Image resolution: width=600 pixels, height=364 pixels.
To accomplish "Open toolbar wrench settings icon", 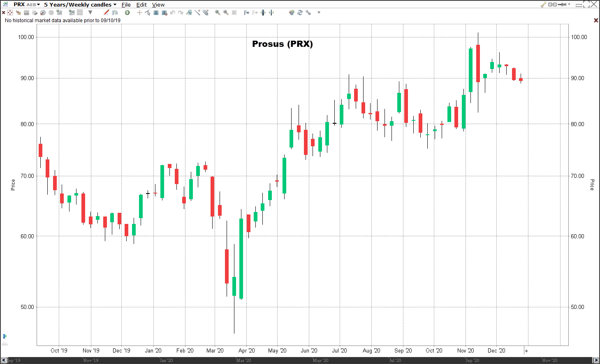I will [308, 12].
